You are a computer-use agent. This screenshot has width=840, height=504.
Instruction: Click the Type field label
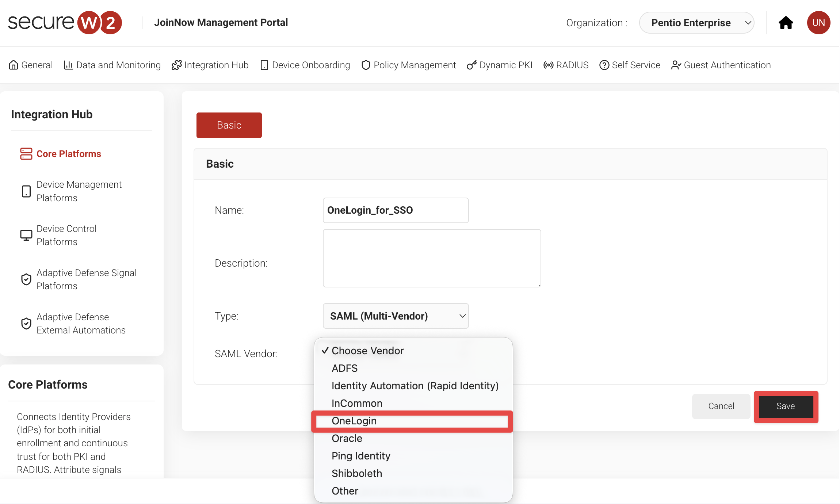[226, 316]
